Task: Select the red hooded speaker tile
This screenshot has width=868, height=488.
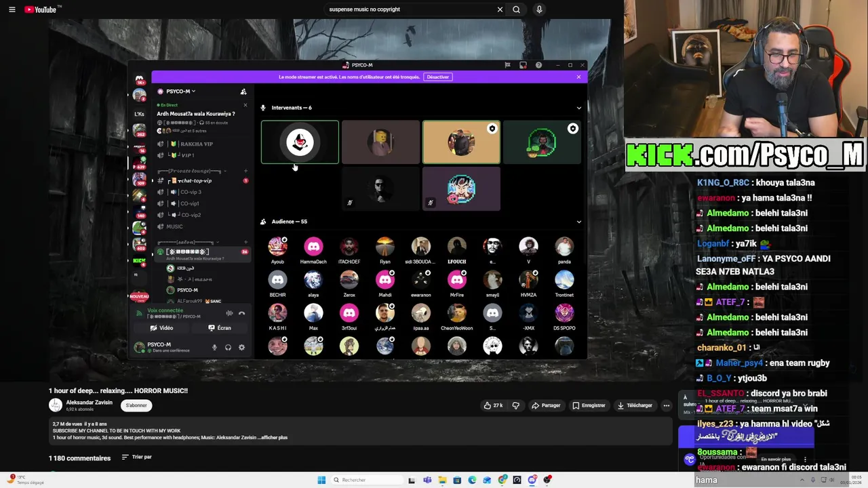Action: click(300, 142)
